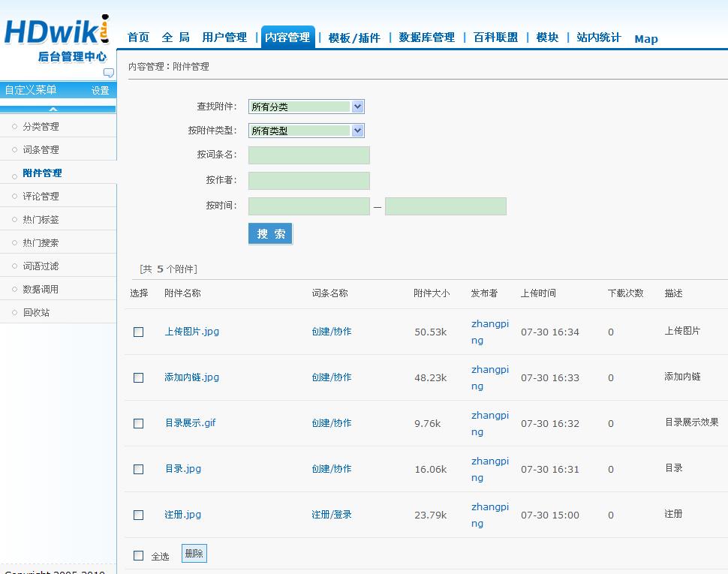728x574 pixels.
Task: Switch to 全局 tab
Action: (x=176, y=37)
